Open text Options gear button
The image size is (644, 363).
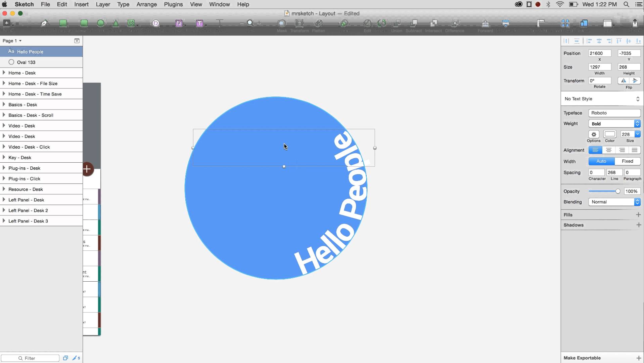tap(594, 134)
